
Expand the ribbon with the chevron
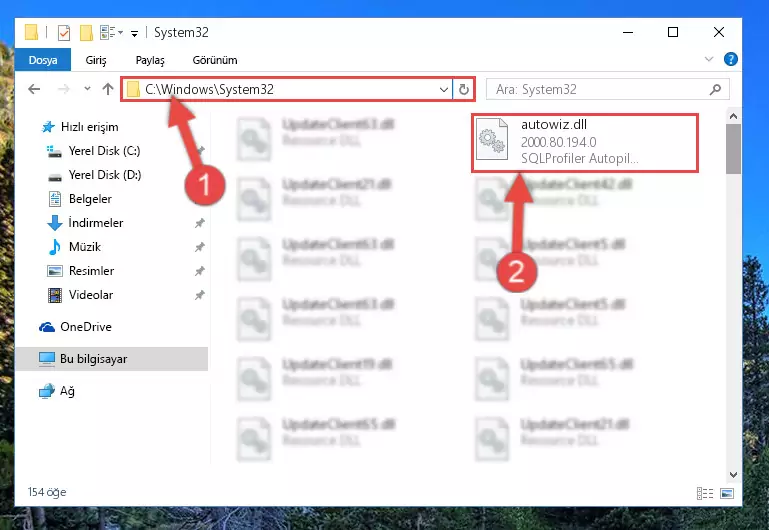point(709,59)
